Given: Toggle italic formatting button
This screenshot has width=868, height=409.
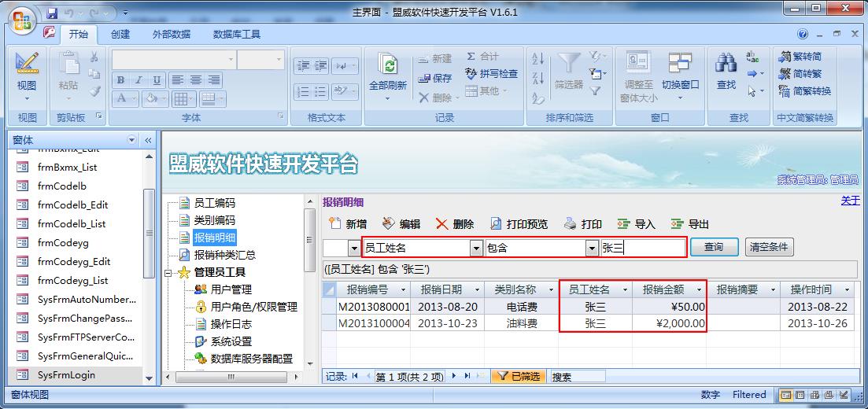Looking at the screenshot, I should pos(139,79).
